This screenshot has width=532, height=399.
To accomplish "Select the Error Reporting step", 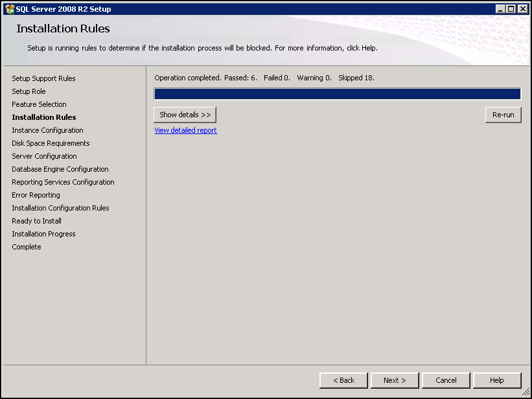I will pyautogui.click(x=36, y=194).
